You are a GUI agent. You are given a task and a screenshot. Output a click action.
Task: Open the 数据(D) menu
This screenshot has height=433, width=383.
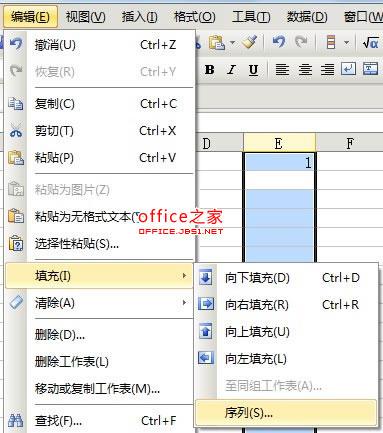coord(307,16)
